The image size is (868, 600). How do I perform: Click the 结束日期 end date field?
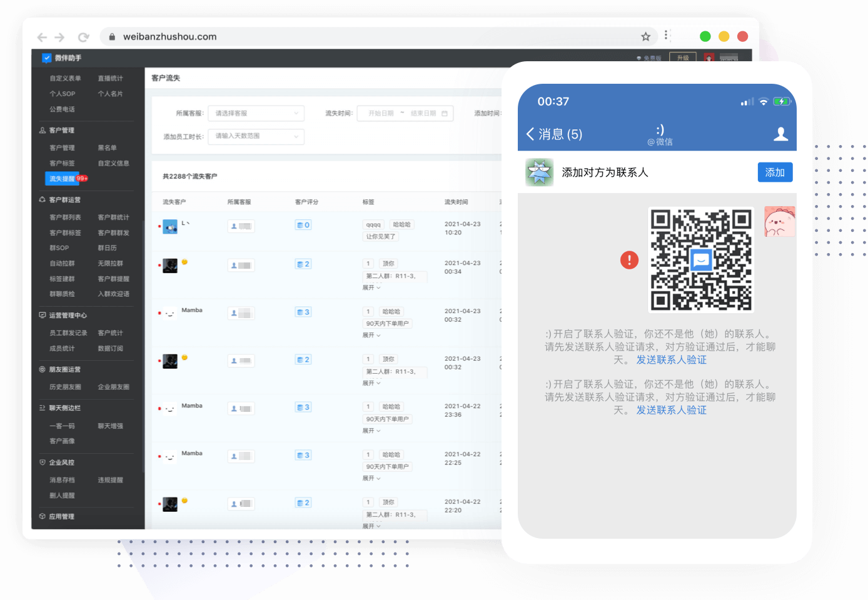[423, 113]
